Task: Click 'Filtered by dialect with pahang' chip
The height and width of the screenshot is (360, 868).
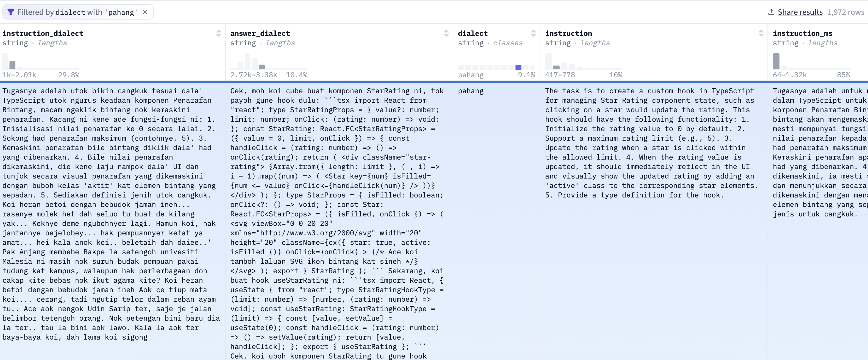Action: pyautogui.click(x=78, y=12)
